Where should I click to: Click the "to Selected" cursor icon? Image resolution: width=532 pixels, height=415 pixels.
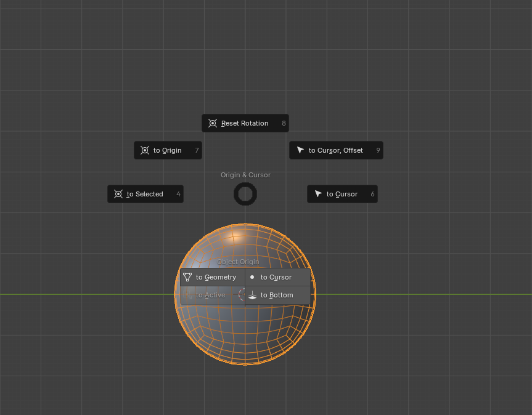(118, 194)
